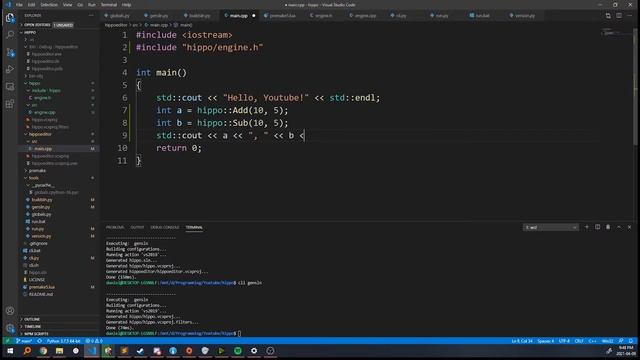The width and height of the screenshot is (640, 360).
Task: Click the sync changes icon in status bar
Action: coord(40,341)
